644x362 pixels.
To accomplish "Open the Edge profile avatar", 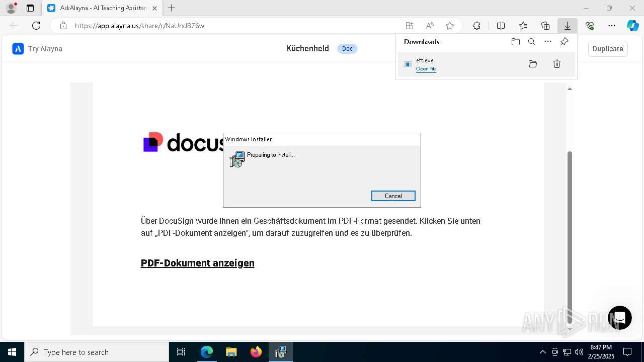I will pyautogui.click(x=11, y=8).
